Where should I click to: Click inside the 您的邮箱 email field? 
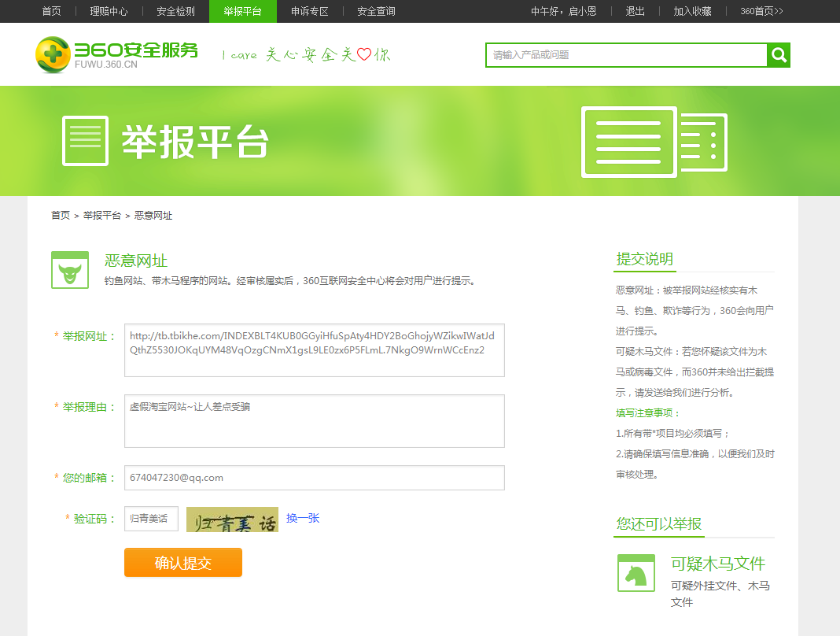click(314, 477)
